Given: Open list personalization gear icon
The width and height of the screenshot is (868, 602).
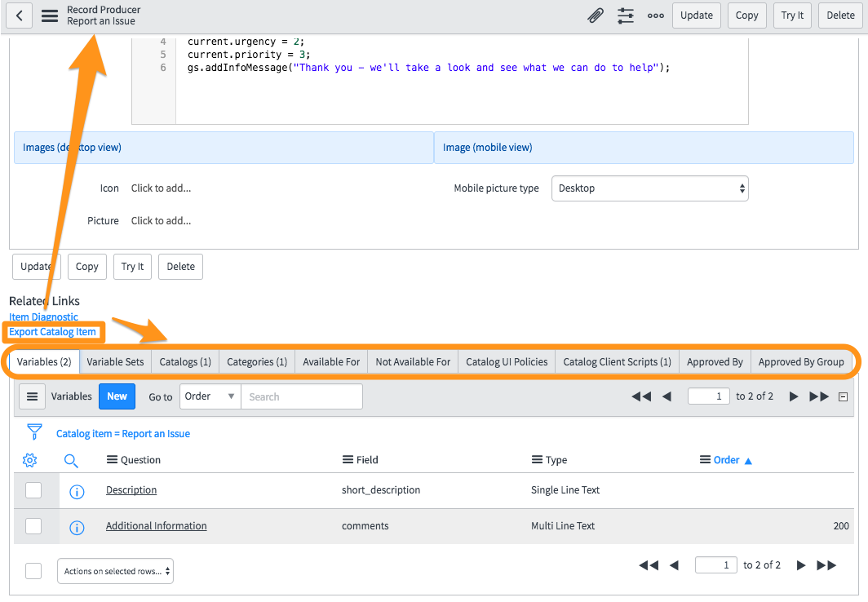Looking at the screenshot, I should pos(30,461).
